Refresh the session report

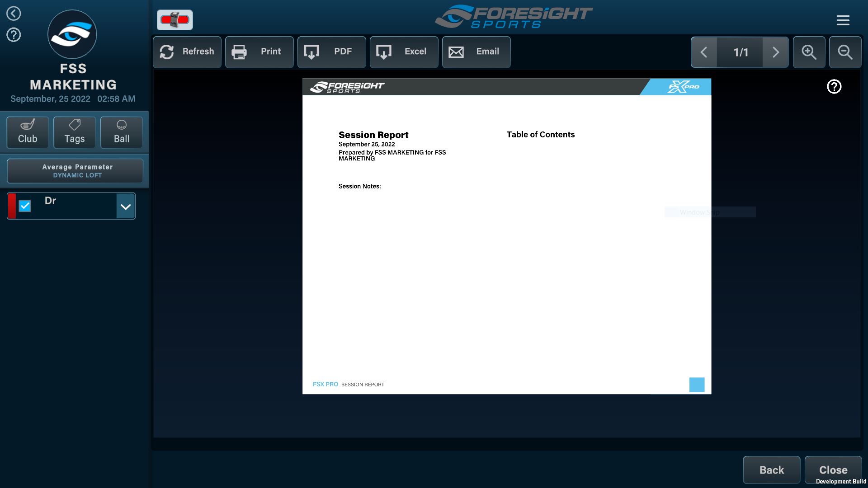click(187, 52)
